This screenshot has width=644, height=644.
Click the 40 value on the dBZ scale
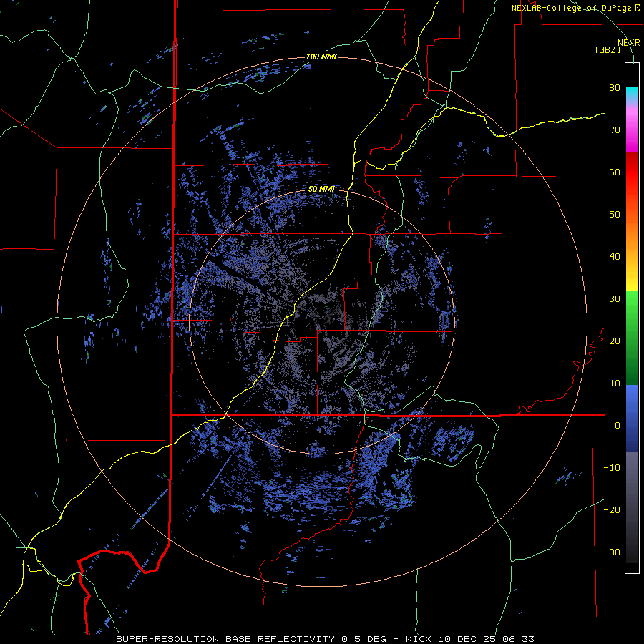(615, 257)
